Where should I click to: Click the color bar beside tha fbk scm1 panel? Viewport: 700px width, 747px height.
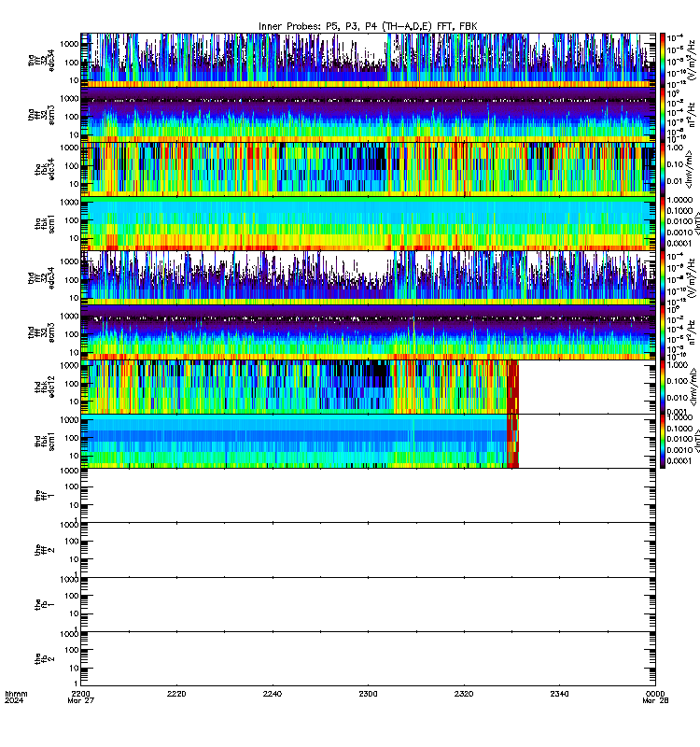[x=663, y=224]
